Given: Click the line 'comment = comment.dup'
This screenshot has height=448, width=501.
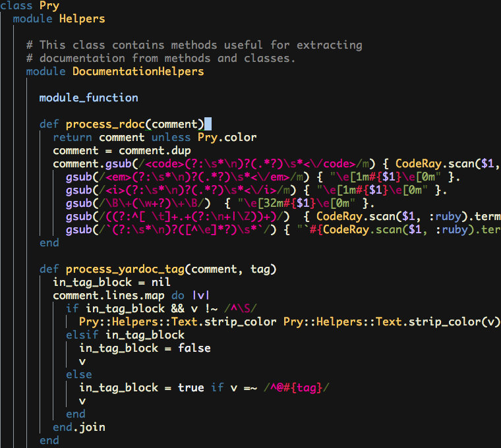Looking at the screenshot, I should [122, 151].
